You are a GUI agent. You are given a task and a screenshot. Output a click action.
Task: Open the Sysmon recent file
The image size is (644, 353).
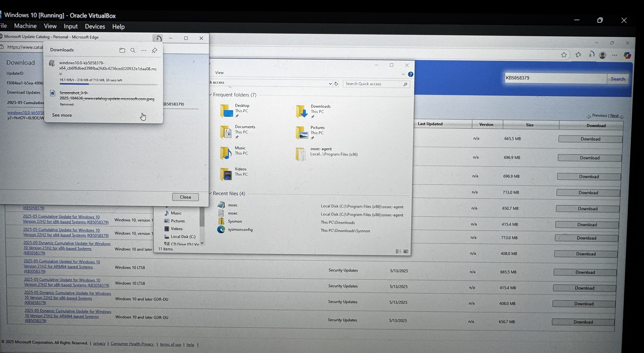pos(235,221)
